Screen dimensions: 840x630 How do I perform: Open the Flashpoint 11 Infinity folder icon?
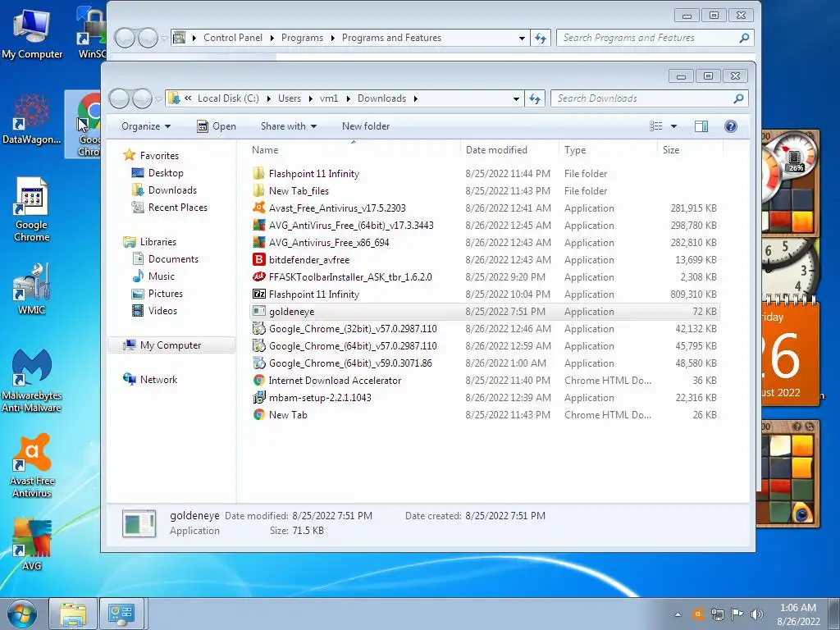[258, 174]
